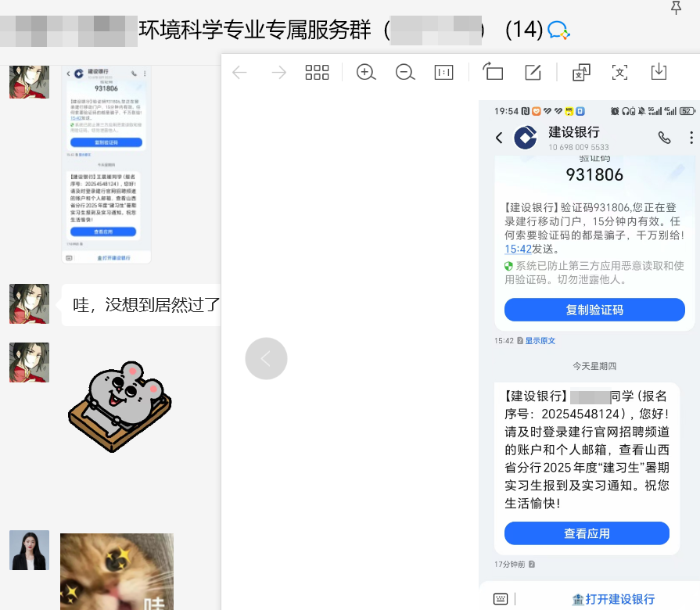Tap 打开建设银行 at the bottom

click(x=613, y=599)
